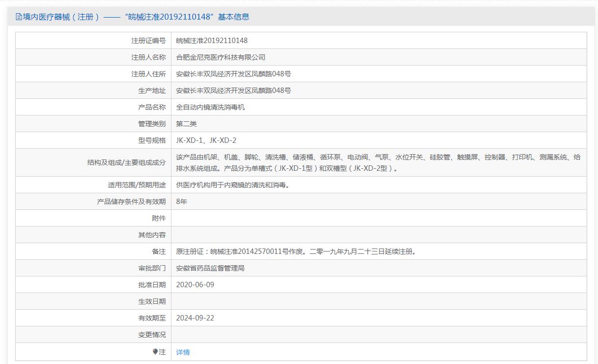Viewport: 598px width, 364px height.
Task: Click the 备注 label
Action: tap(159, 251)
